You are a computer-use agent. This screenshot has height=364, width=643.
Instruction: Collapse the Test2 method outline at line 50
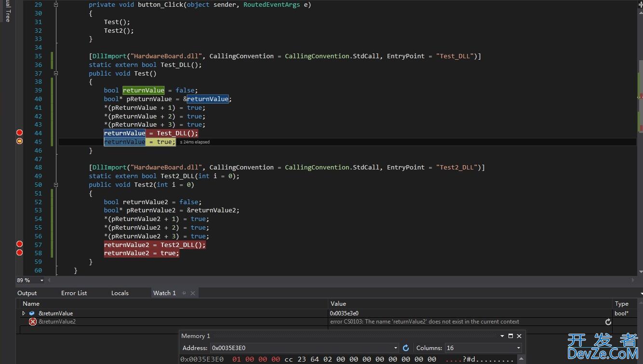tap(56, 184)
